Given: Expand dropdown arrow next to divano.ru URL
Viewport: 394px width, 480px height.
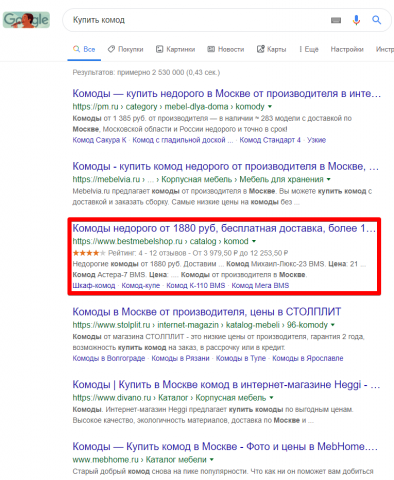Looking at the screenshot, I should (271, 398).
